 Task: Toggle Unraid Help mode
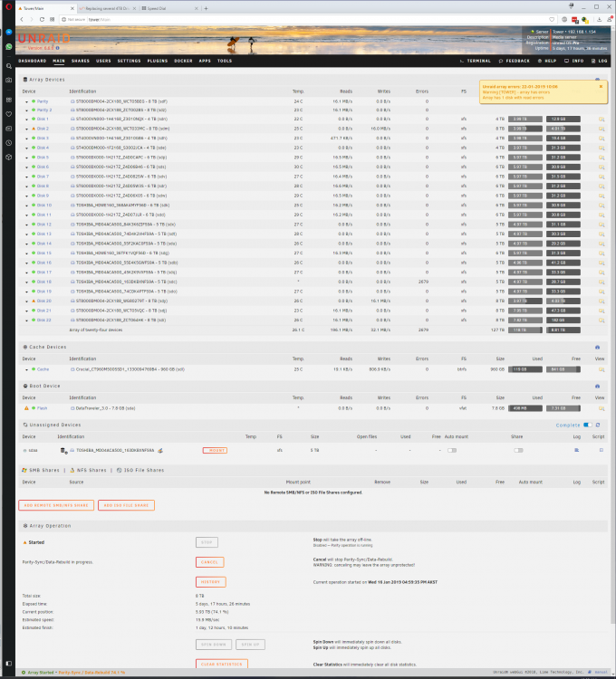coord(547,61)
